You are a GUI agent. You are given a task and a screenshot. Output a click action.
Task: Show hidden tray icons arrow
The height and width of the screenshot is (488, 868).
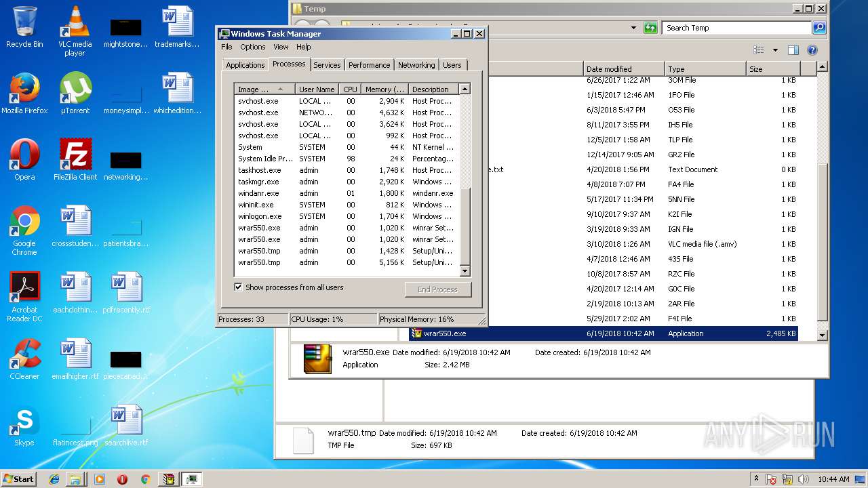pos(756,479)
